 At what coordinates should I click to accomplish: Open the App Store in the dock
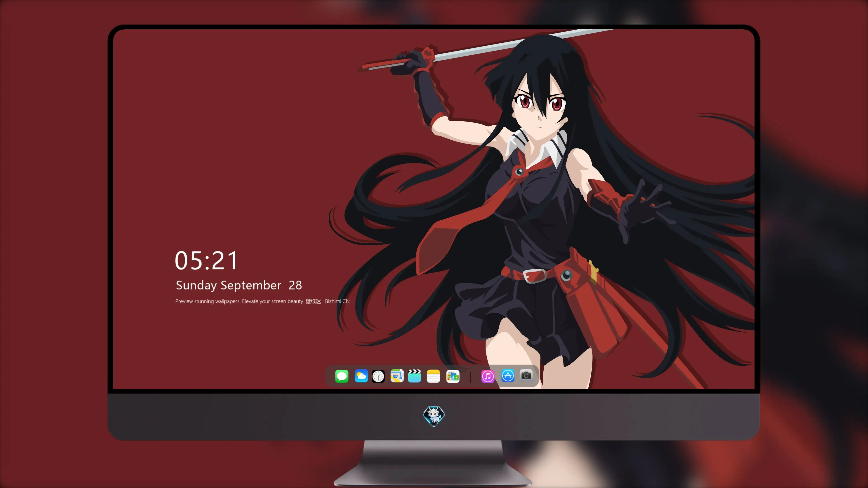pyautogui.click(x=508, y=375)
